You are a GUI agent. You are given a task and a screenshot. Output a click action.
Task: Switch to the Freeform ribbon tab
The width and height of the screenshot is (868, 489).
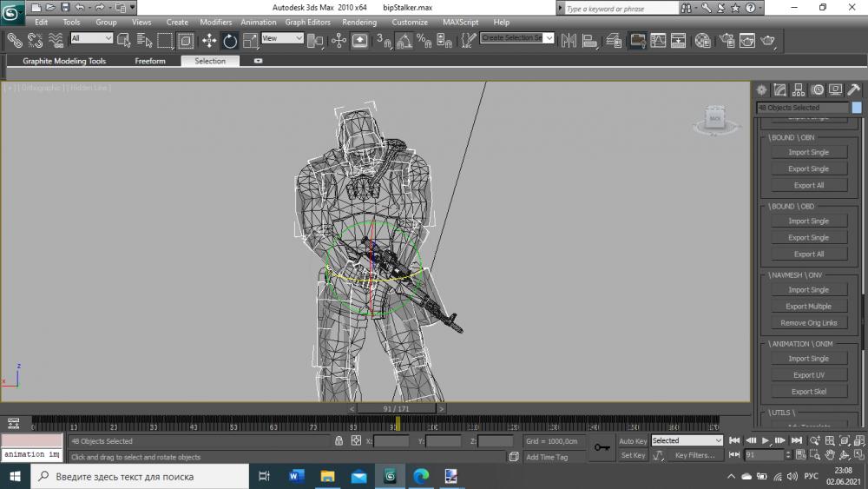(150, 62)
